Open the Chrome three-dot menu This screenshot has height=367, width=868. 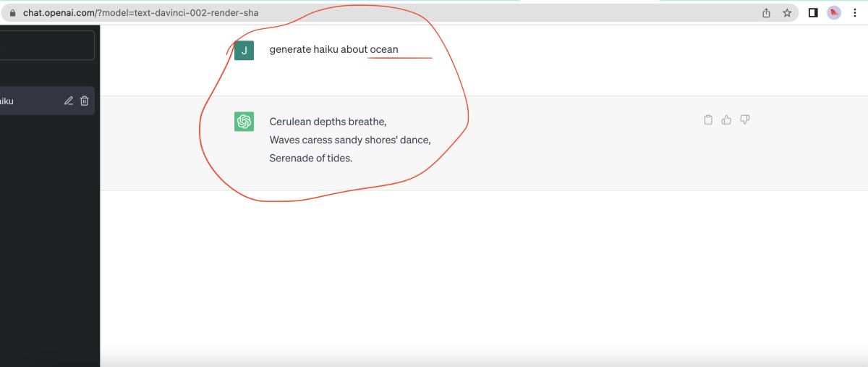[x=855, y=13]
